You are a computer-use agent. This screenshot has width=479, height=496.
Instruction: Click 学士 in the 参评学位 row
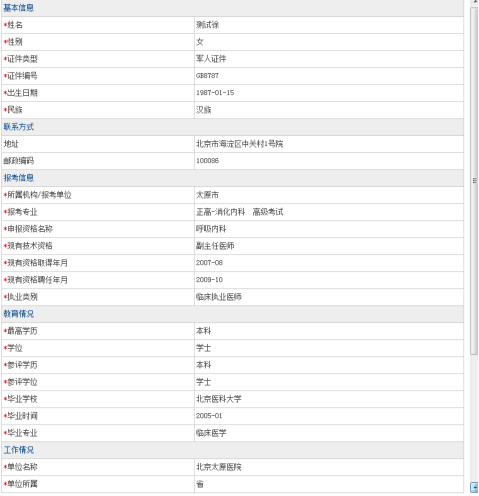pos(204,382)
